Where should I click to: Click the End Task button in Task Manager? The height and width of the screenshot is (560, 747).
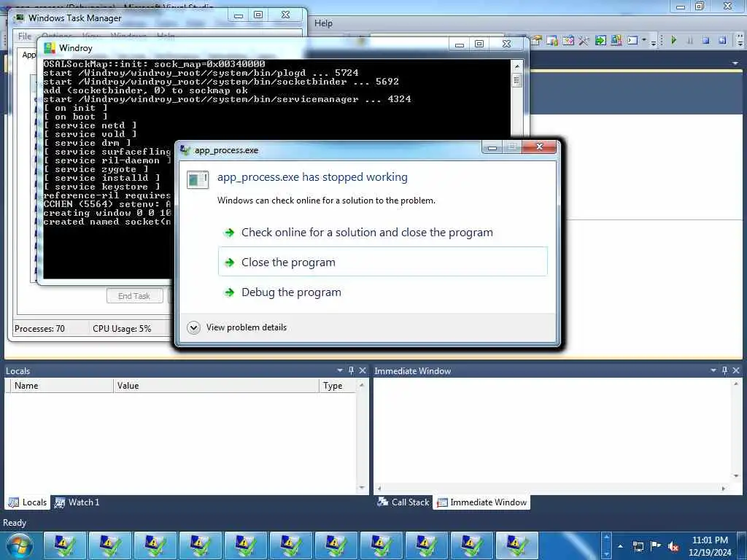point(134,296)
